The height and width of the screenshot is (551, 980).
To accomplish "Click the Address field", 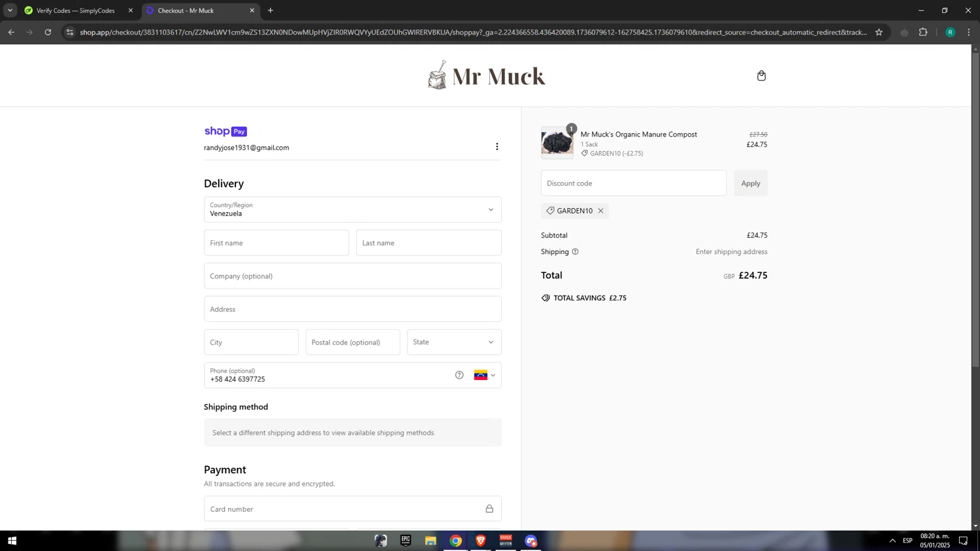I will 353,309.
